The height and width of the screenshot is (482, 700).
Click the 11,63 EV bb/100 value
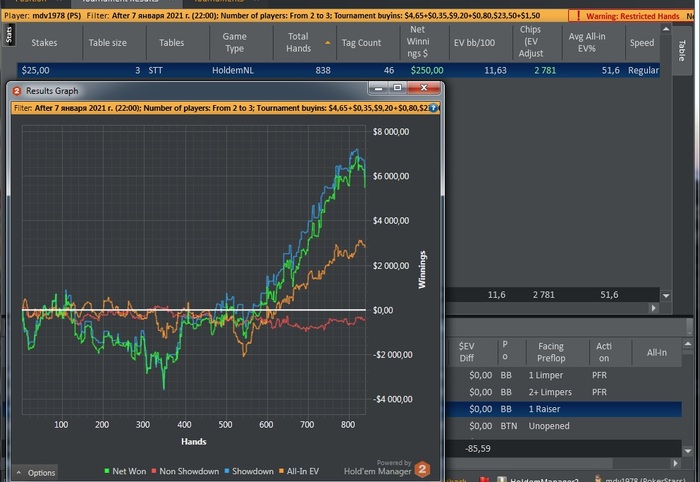[x=495, y=71]
